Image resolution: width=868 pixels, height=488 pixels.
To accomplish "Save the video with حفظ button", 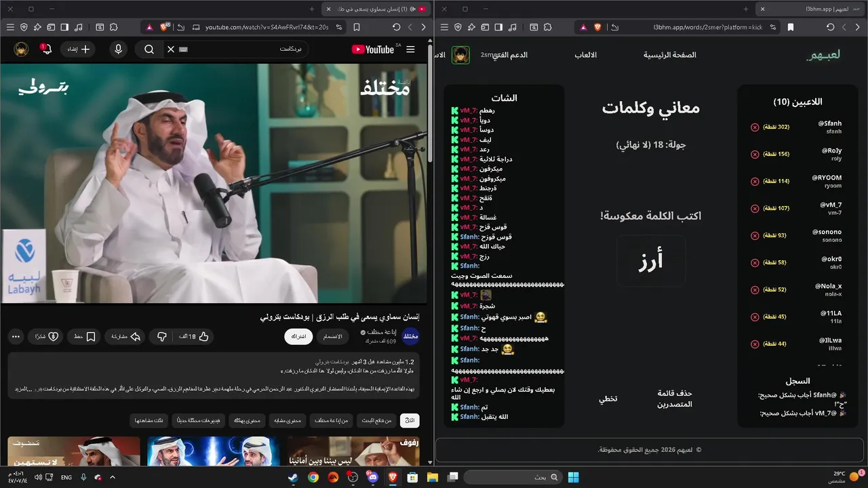I will click(84, 336).
